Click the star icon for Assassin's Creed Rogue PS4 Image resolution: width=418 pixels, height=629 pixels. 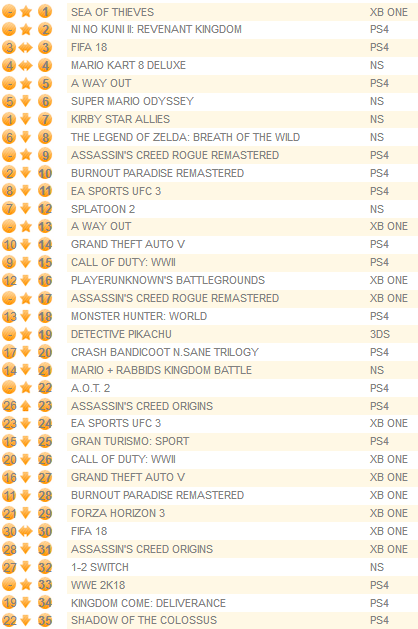pos(26,155)
